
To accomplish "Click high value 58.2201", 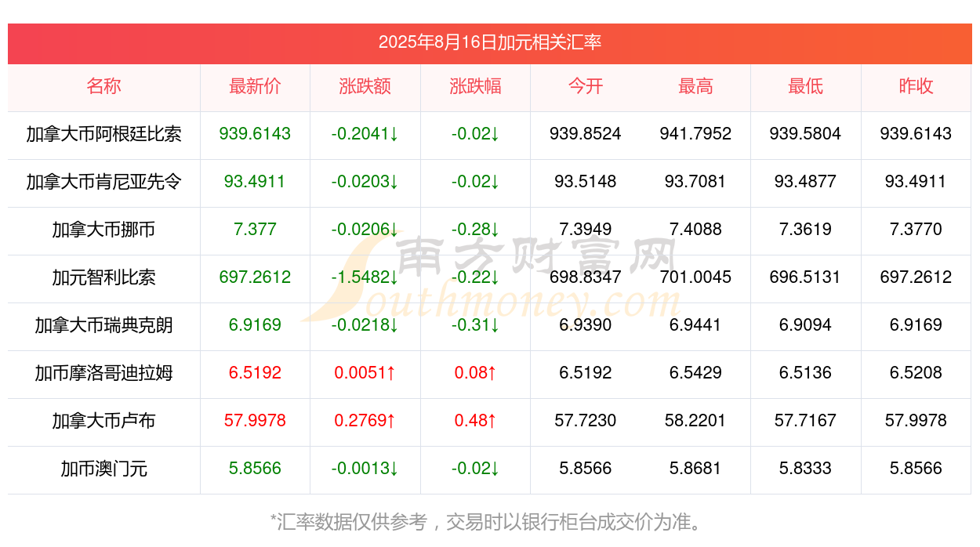I will (x=695, y=421).
